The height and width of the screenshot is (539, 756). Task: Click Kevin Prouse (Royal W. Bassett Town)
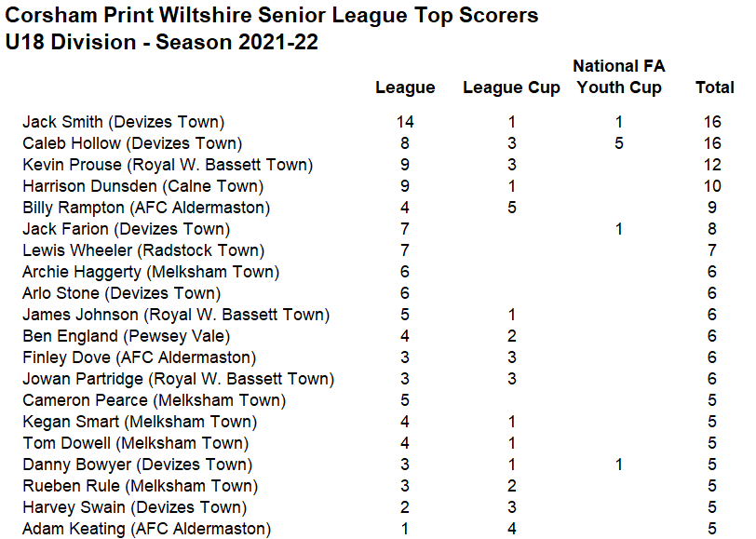pos(168,165)
